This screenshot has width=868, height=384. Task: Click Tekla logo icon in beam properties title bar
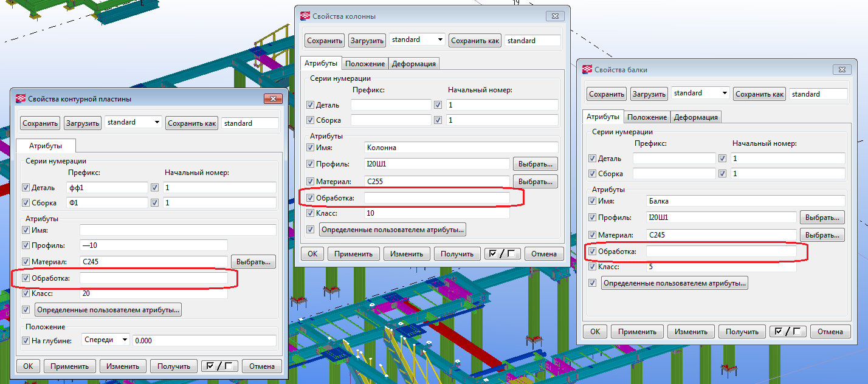[x=587, y=69]
